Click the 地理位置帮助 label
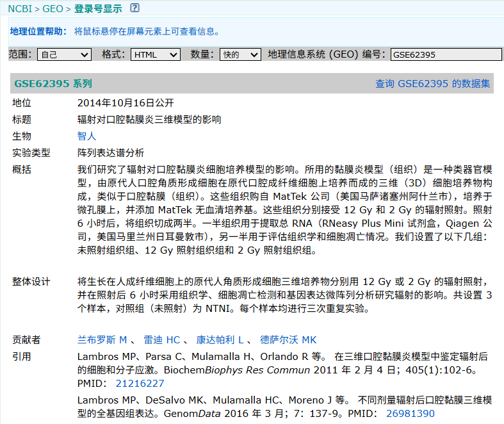The width and height of the screenshot is (504, 424). pyautogui.click(x=38, y=31)
